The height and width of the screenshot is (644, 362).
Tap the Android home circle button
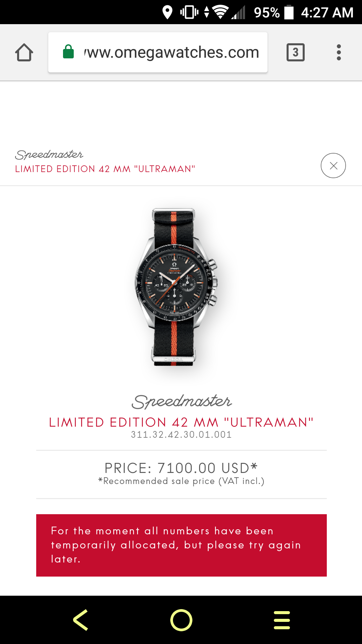tap(181, 620)
